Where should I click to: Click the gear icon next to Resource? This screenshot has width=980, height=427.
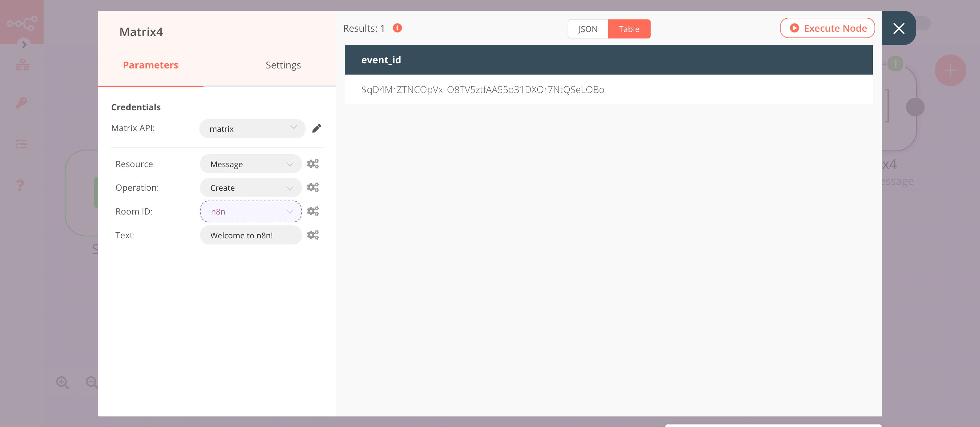point(312,164)
